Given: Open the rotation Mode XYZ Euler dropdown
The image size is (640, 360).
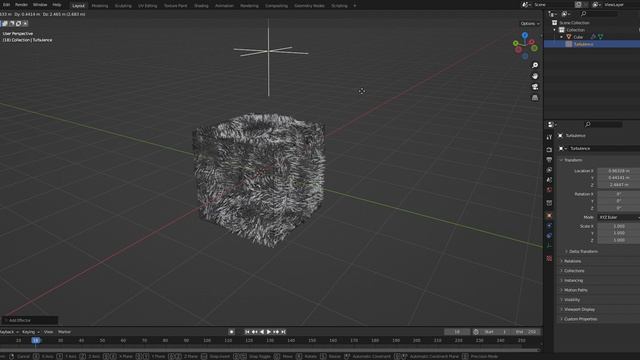Looking at the screenshot, I should tap(618, 218).
